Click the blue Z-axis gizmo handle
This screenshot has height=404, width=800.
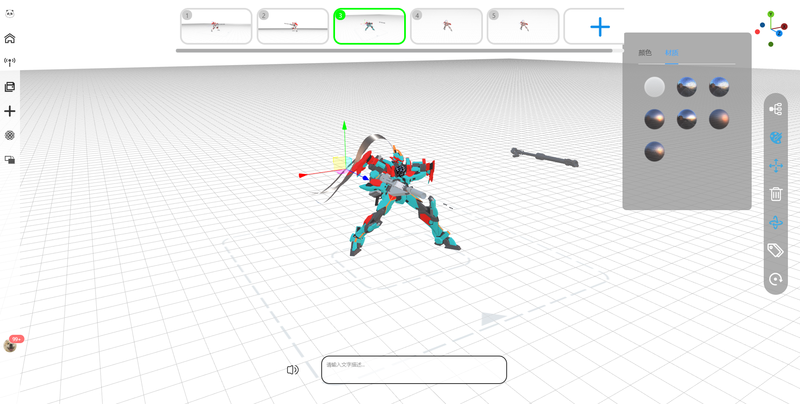[x=365, y=178]
